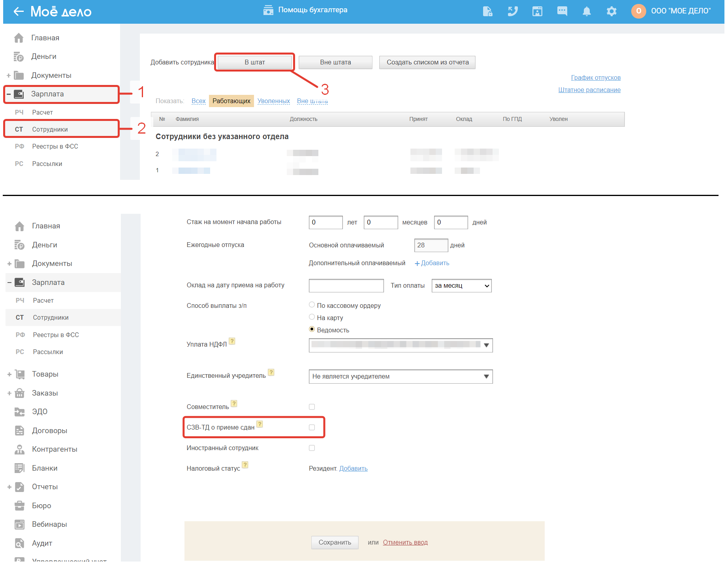This screenshot has height=573, width=728.
Task: Open Расчет in the upper sidebar
Action: pos(42,113)
